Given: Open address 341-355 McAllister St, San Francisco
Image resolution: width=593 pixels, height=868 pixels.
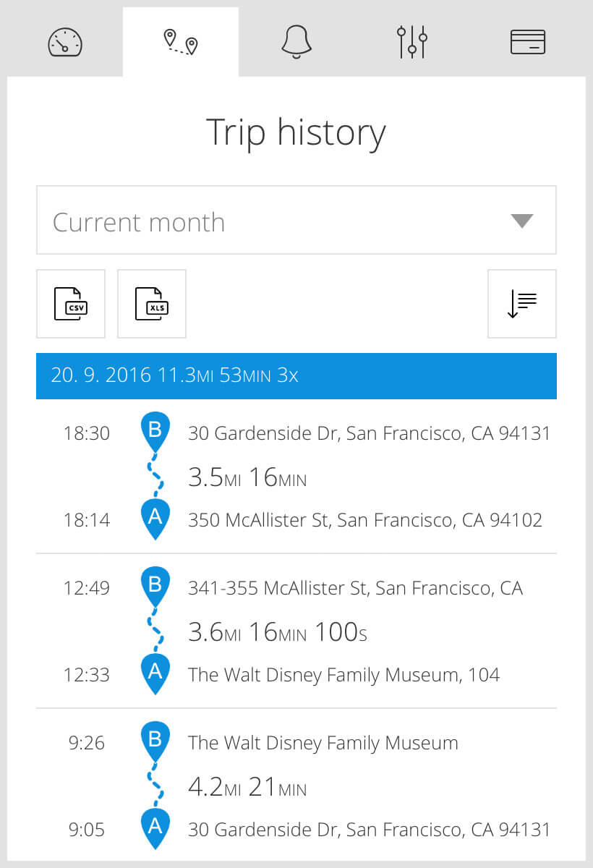Looking at the screenshot, I should (355, 588).
